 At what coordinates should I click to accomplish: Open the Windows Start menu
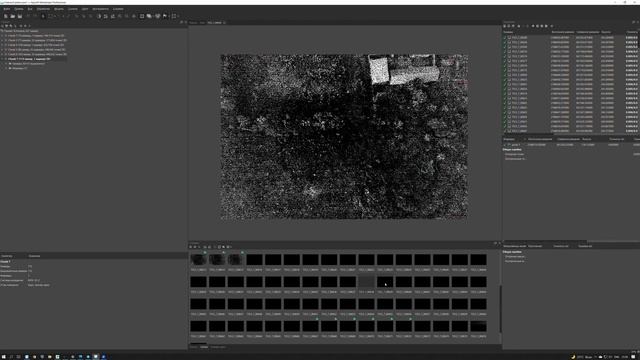tap(4, 356)
